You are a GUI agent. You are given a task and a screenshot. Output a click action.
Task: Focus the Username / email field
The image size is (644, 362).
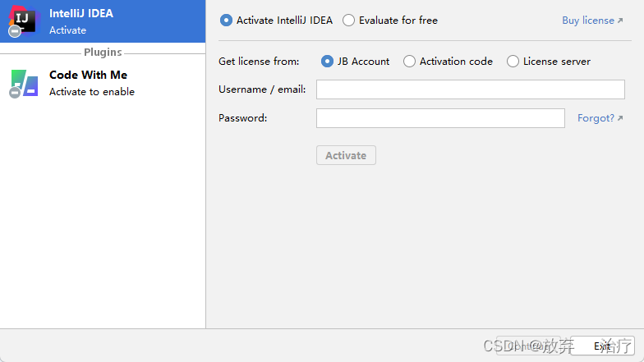tap(470, 89)
